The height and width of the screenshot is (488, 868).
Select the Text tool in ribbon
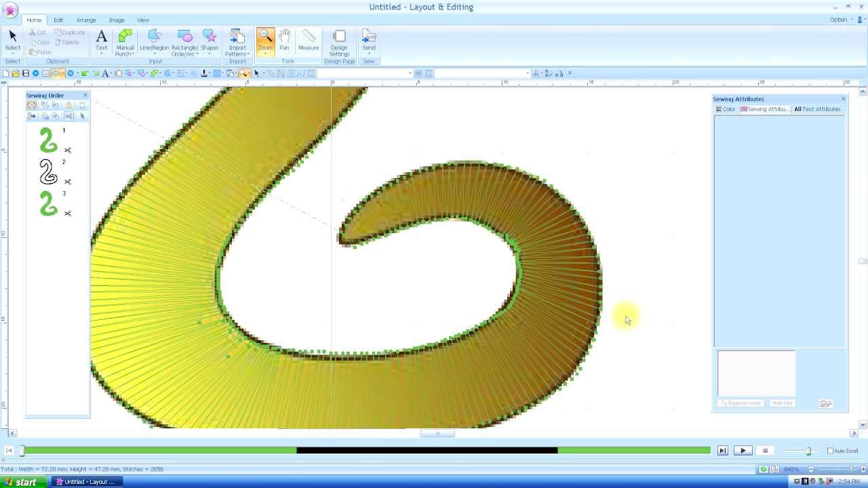pos(101,41)
